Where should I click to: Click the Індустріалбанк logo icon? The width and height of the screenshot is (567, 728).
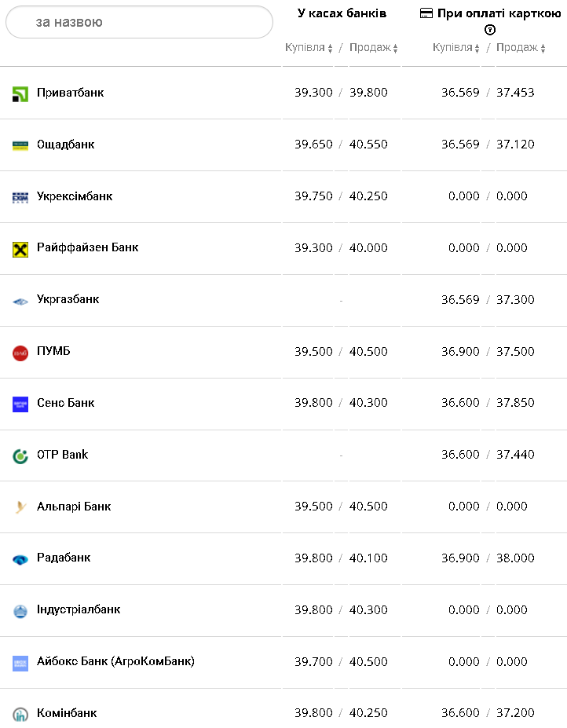pyautogui.click(x=20, y=611)
